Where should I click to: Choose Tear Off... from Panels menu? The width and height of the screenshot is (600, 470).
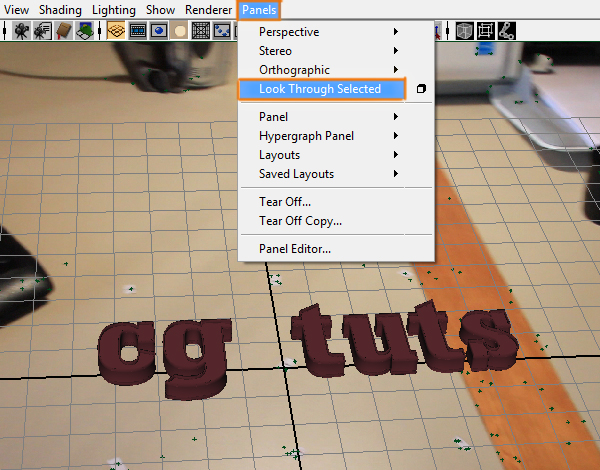[x=285, y=202]
